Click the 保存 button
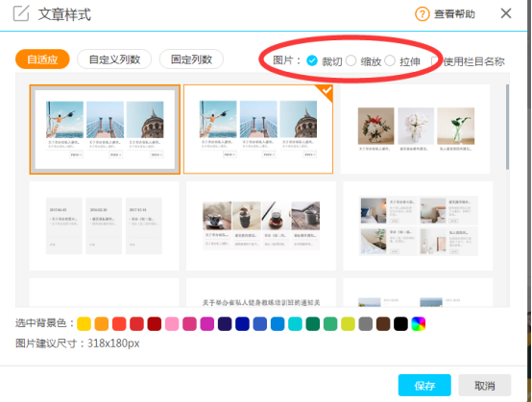Screen dimensions: 532x402 pos(424,386)
